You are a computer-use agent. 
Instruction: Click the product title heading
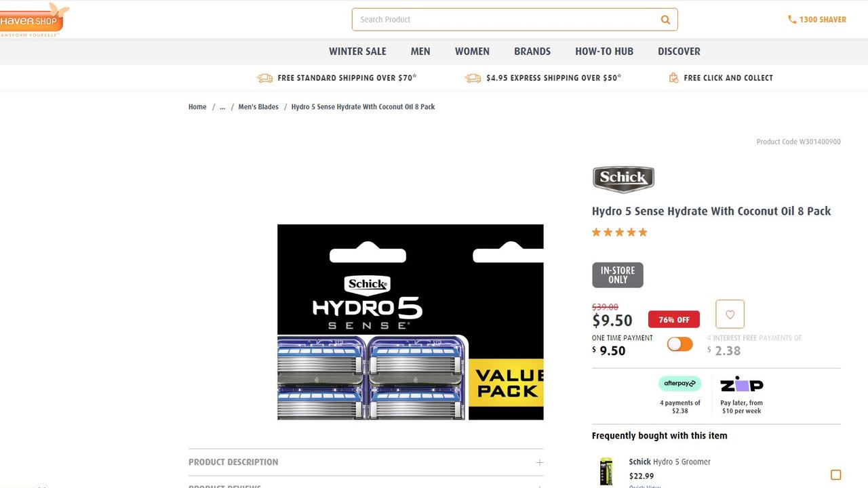[x=711, y=211]
